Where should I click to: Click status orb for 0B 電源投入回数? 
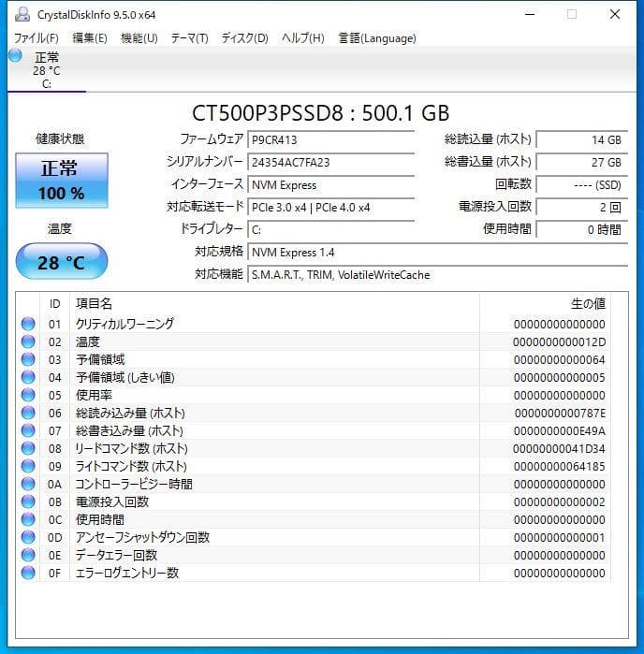(28, 501)
